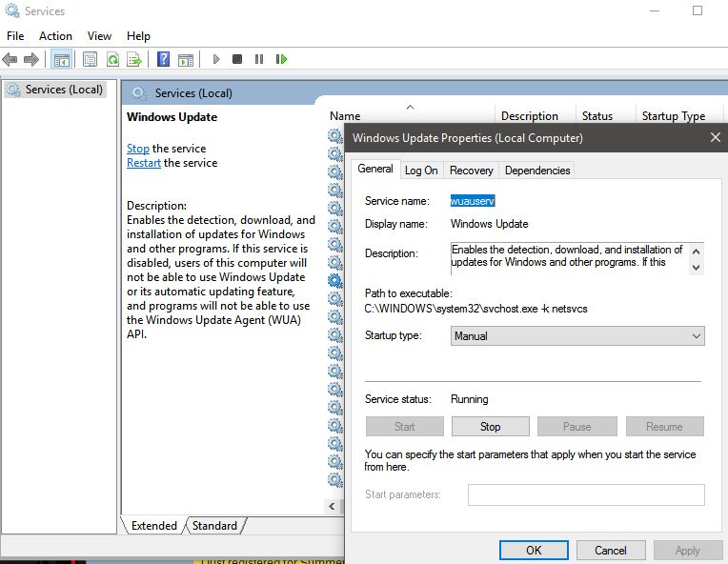Image resolution: width=728 pixels, height=564 pixels.
Task: Open the Help menu
Action: click(138, 36)
